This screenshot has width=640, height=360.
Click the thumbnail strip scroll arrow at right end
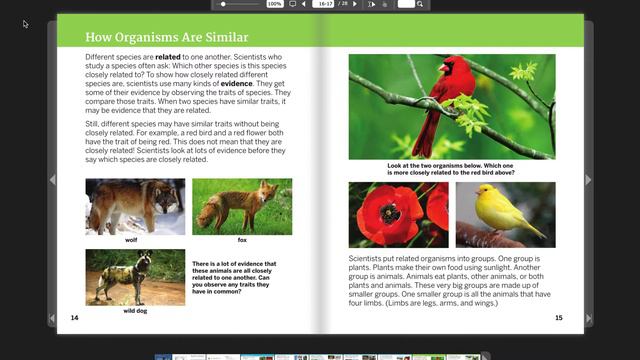coord(485,356)
